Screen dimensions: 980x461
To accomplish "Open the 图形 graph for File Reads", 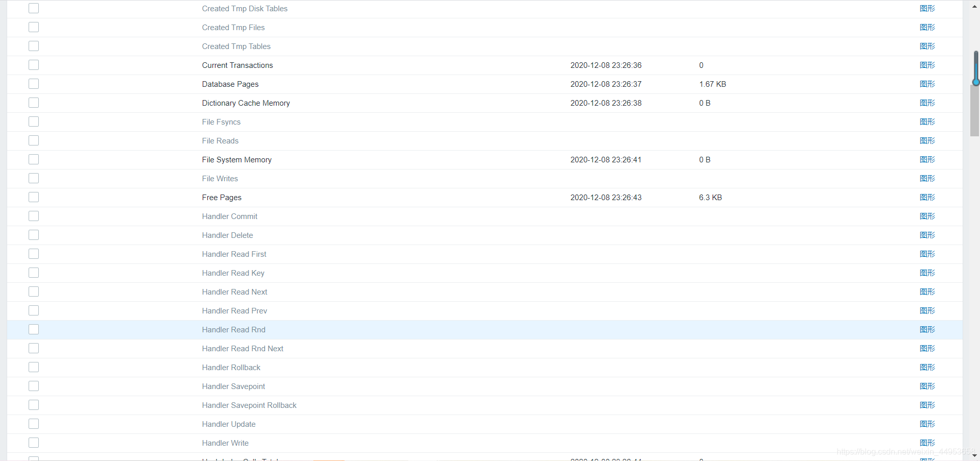I will tap(927, 140).
